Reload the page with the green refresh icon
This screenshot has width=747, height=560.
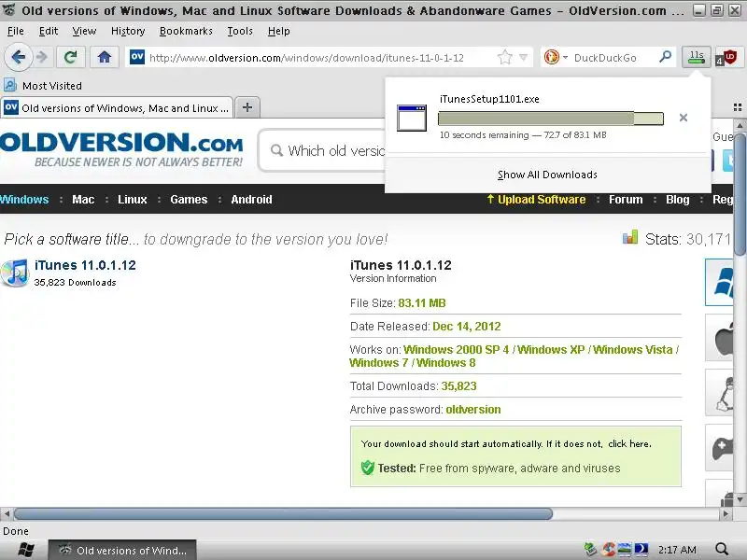pyautogui.click(x=71, y=58)
